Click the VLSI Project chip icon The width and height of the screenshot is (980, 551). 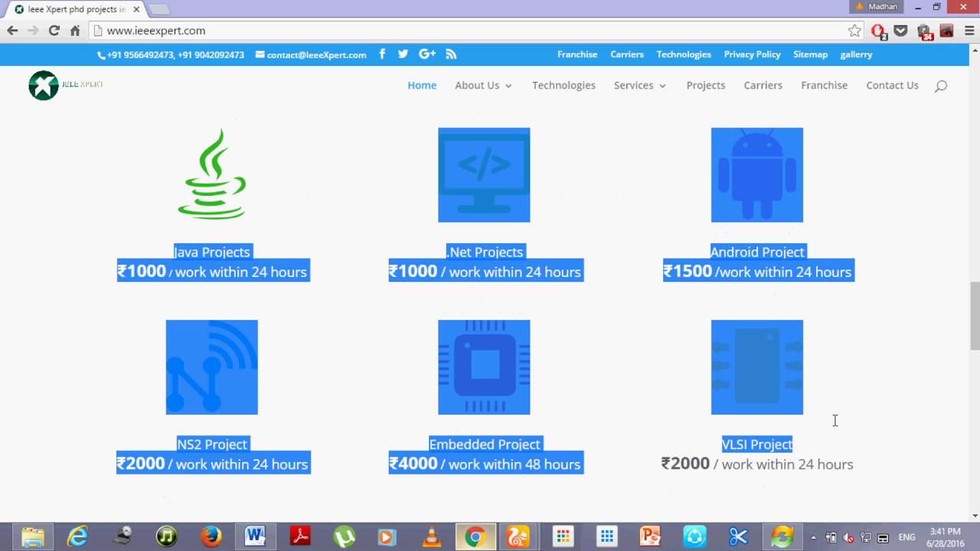click(757, 367)
